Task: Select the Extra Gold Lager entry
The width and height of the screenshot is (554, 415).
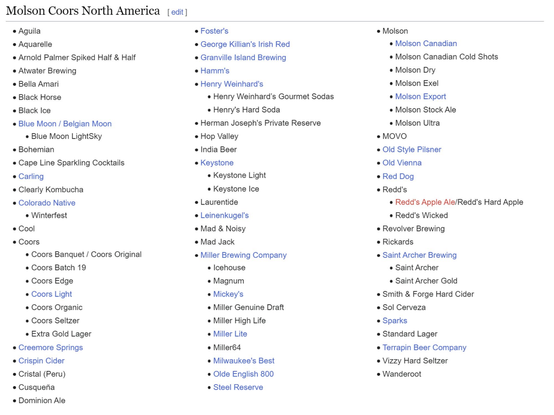Action: [61, 334]
